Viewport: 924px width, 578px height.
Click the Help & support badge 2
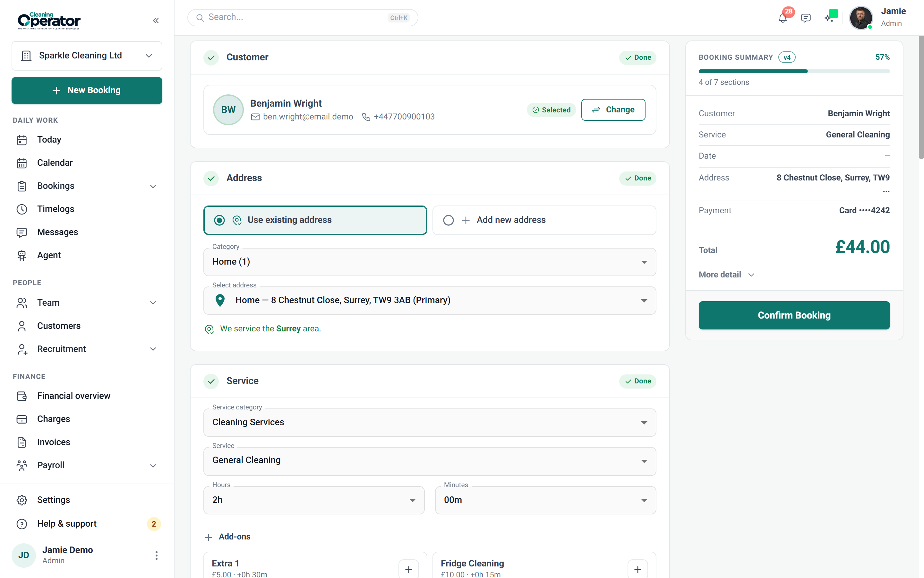click(x=154, y=524)
